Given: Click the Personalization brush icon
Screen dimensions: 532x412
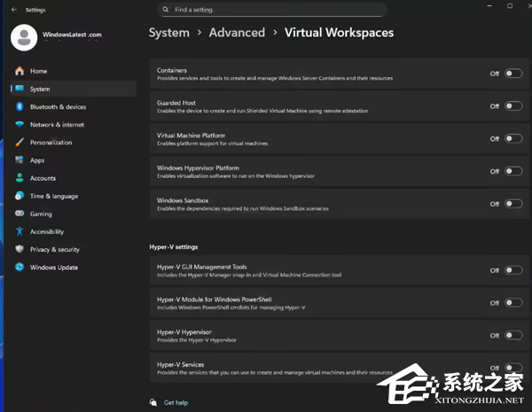Looking at the screenshot, I should (x=20, y=142).
